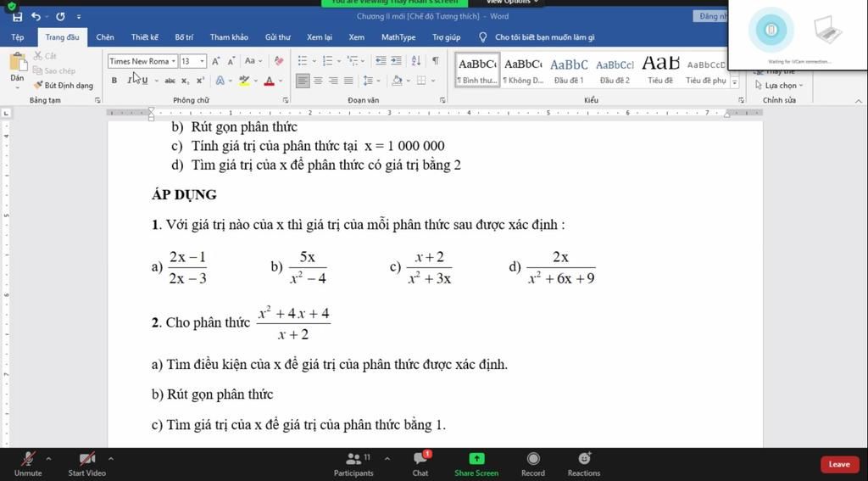Toggle superscript formatting

[x=200, y=81]
